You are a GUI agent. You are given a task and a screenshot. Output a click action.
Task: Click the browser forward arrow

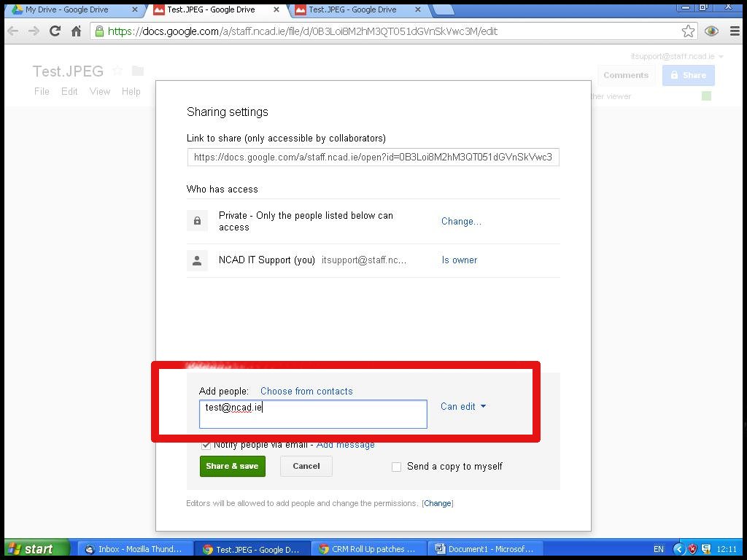tap(34, 31)
